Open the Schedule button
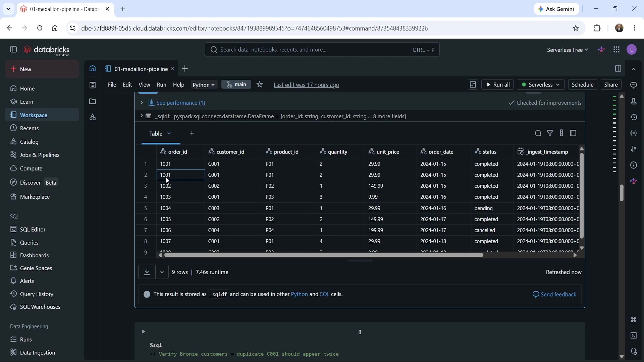Viewport: 644px width, 362px height. click(582, 85)
